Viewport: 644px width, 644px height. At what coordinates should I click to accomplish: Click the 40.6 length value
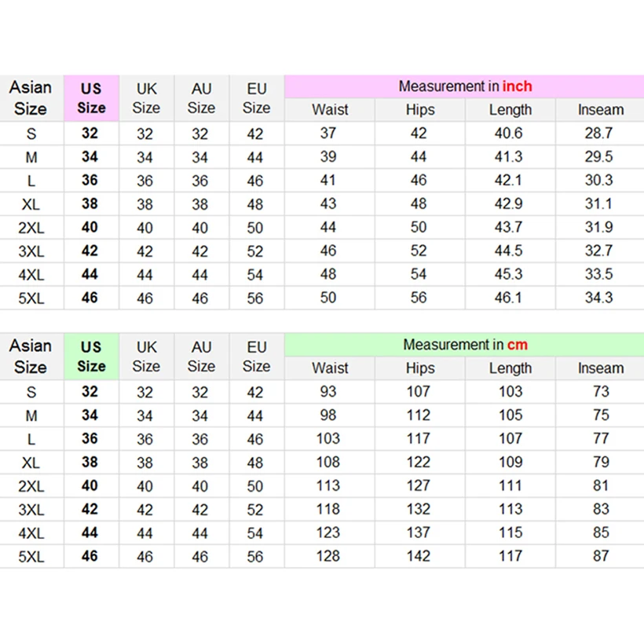coord(510,134)
